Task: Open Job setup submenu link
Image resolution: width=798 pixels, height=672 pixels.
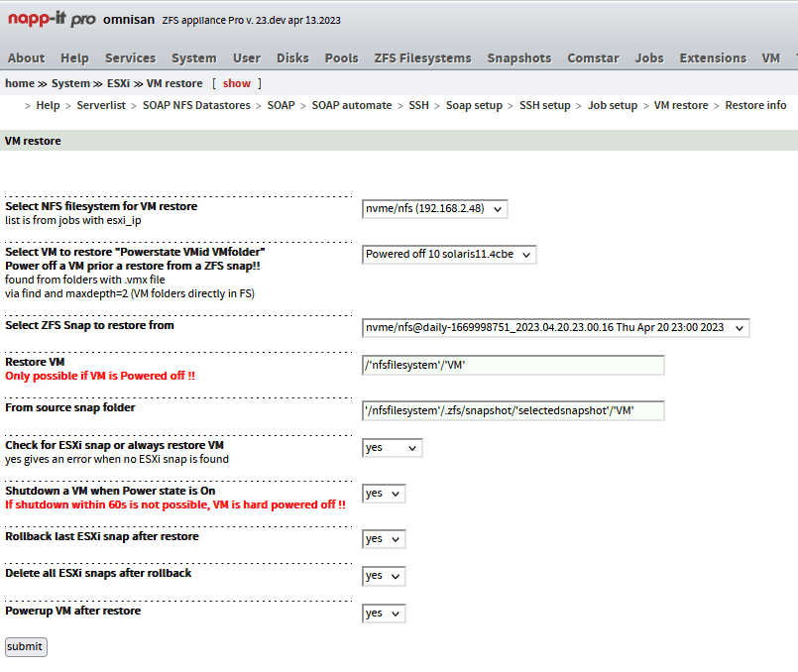Action: [613, 105]
